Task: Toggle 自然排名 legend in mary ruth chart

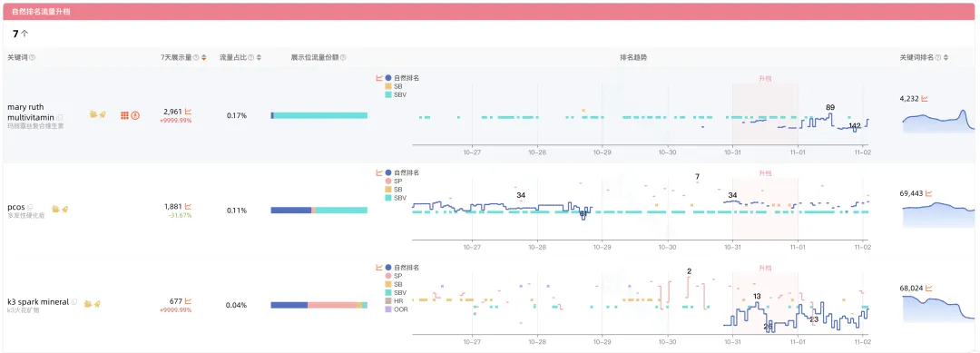Action: [x=402, y=78]
